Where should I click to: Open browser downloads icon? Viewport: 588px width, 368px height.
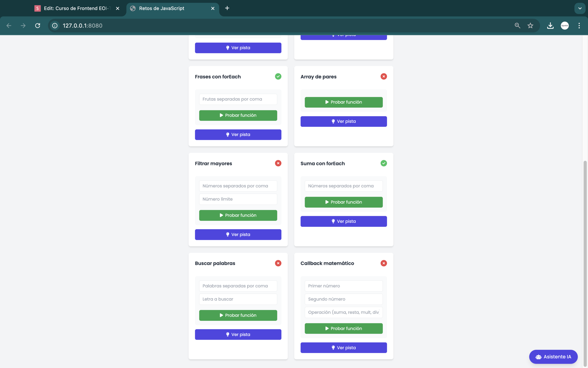[550, 26]
